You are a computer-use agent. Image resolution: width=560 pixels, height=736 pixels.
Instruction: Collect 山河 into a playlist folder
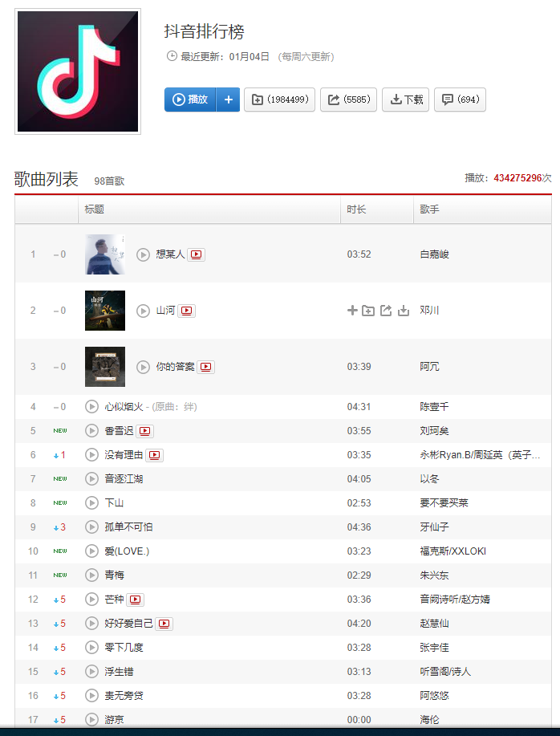[368, 311]
